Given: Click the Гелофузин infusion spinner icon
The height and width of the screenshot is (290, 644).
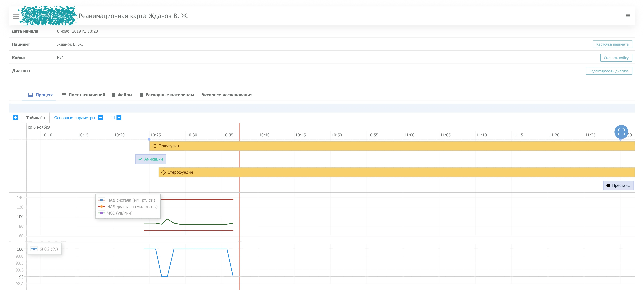Looking at the screenshot, I should pyautogui.click(x=154, y=146).
